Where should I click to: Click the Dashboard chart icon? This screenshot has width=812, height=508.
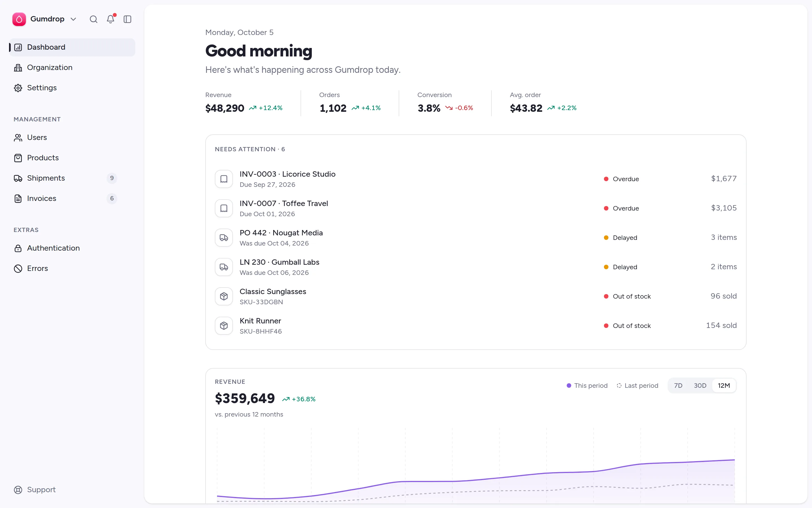(x=18, y=47)
